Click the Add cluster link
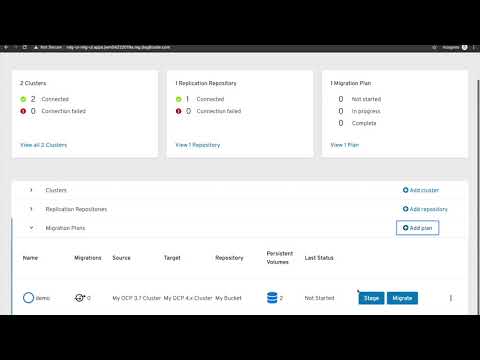This screenshot has height=360, width=480. (421, 190)
